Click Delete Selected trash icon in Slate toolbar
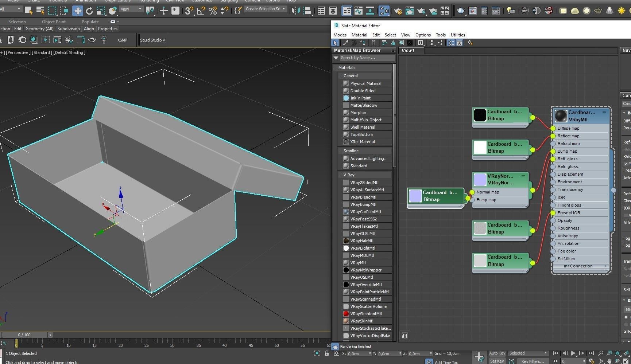631x364 pixels. point(373,43)
